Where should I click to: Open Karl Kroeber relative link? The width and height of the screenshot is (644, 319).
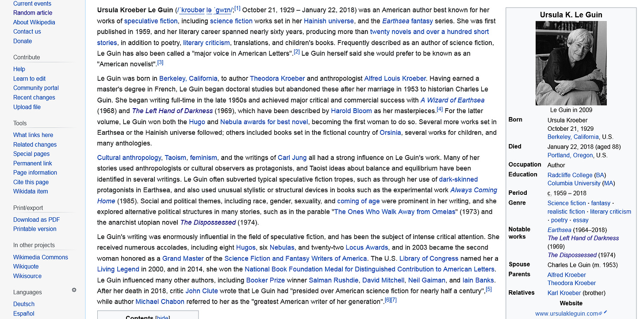coord(564,292)
